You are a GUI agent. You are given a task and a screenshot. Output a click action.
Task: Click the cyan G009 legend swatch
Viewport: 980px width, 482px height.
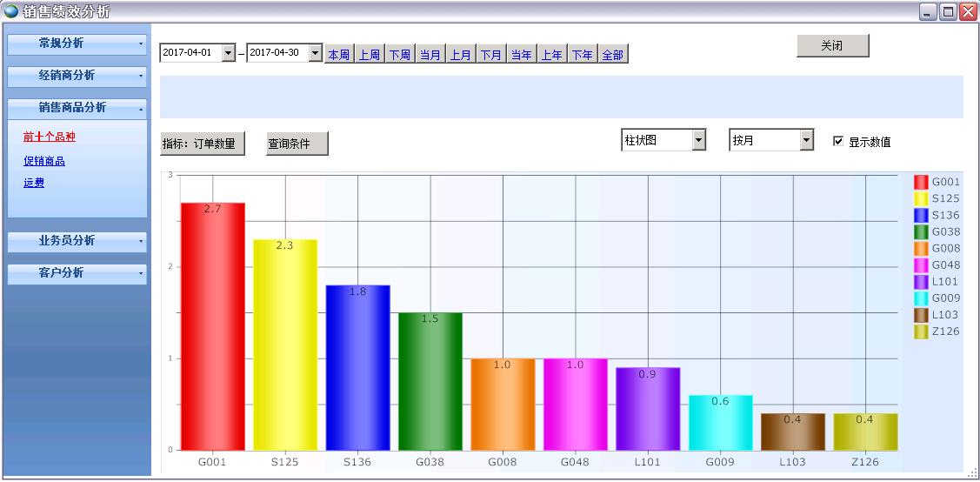921,298
